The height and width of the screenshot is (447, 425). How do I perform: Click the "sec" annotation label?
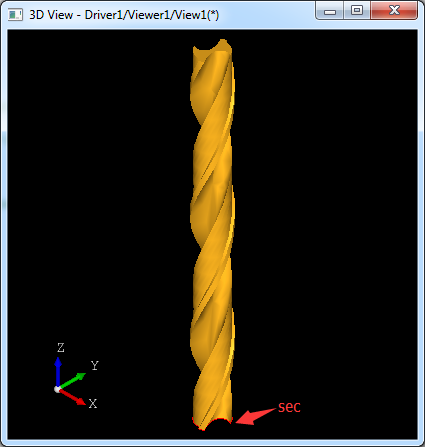pos(289,407)
